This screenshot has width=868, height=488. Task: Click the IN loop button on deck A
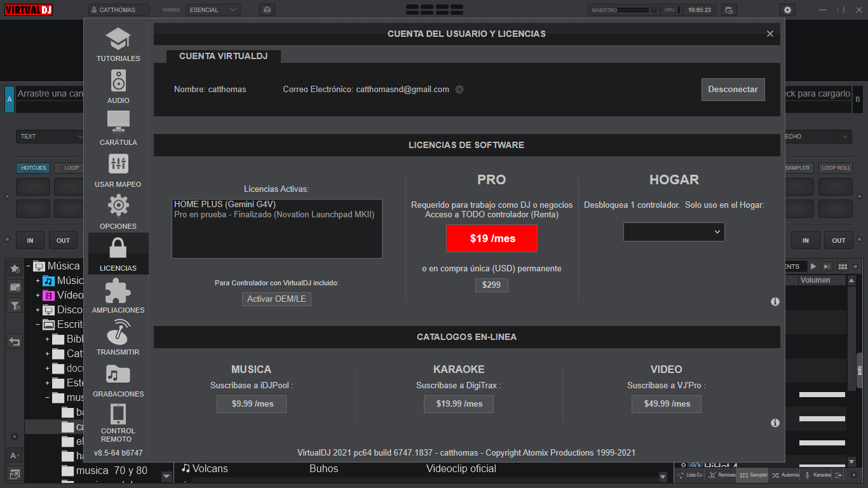tap(30, 240)
